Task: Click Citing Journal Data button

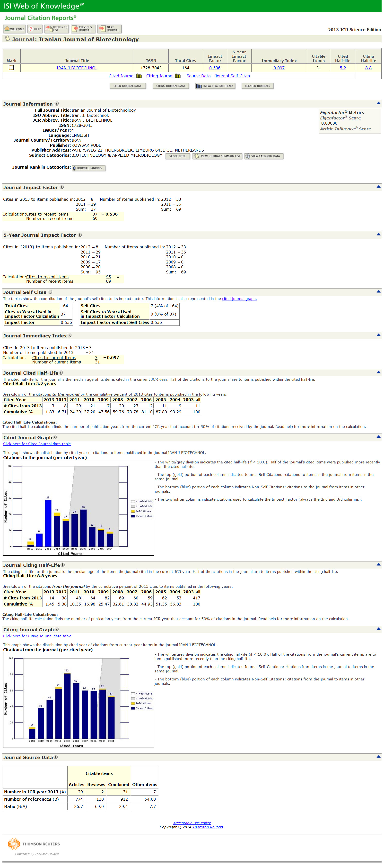Action: pos(171,86)
